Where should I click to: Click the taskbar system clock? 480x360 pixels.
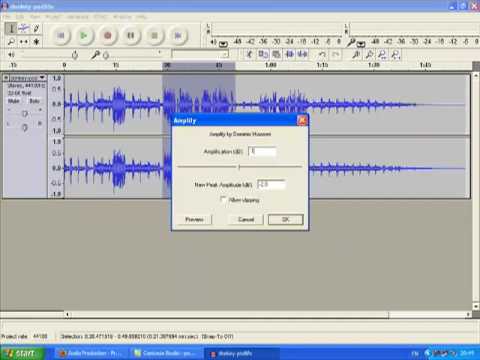pyautogui.click(x=467, y=353)
